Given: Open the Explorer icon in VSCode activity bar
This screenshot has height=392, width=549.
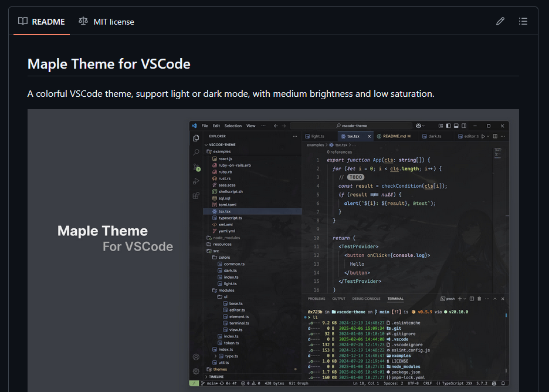Looking at the screenshot, I should 196,138.
